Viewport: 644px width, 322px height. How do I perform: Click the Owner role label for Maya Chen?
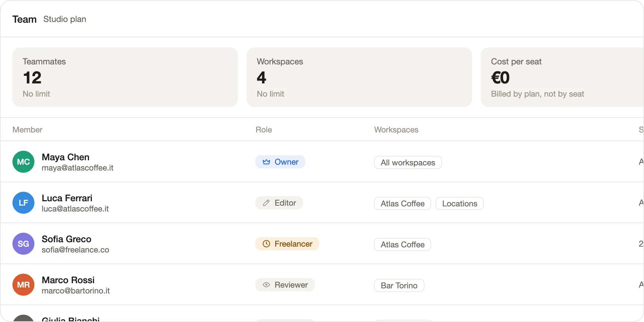(280, 162)
